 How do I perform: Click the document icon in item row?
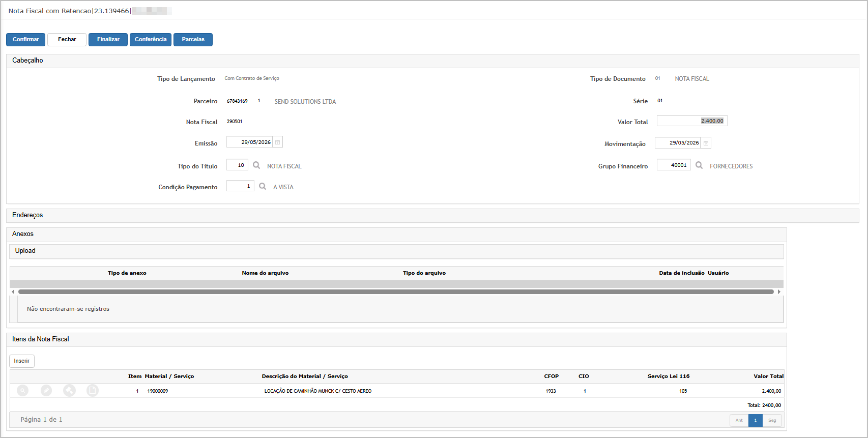click(x=93, y=391)
